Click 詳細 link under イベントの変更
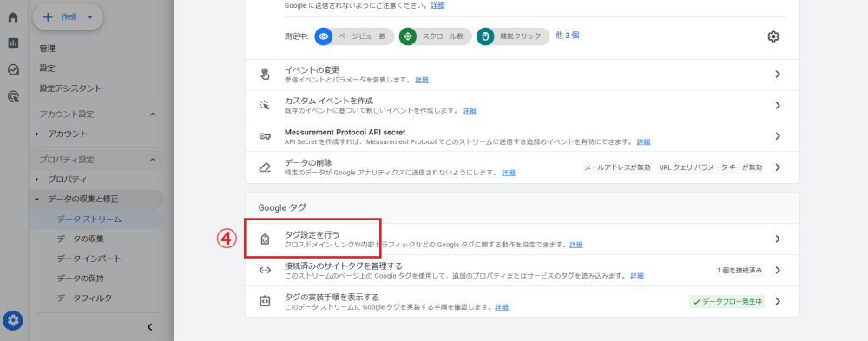The width and height of the screenshot is (868, 341). tap(422, 80)
